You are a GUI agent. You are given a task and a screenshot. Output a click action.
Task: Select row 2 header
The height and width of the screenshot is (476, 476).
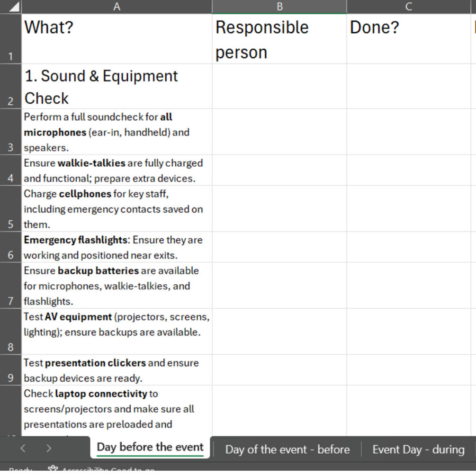(x=10, y=86)
